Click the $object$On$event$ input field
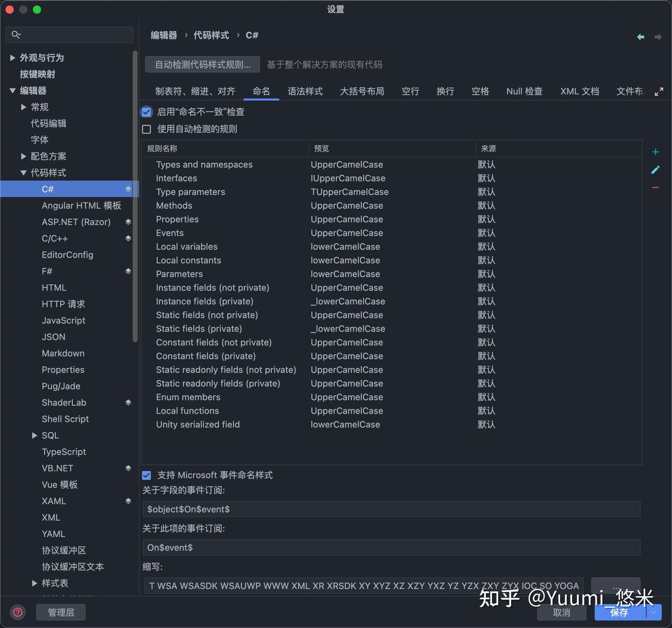 point(391,509)
